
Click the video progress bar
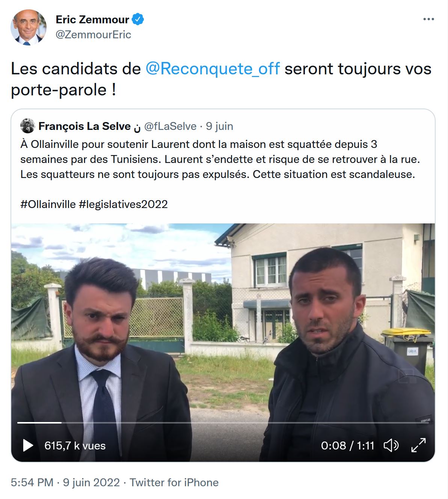(x=218, y=423)
